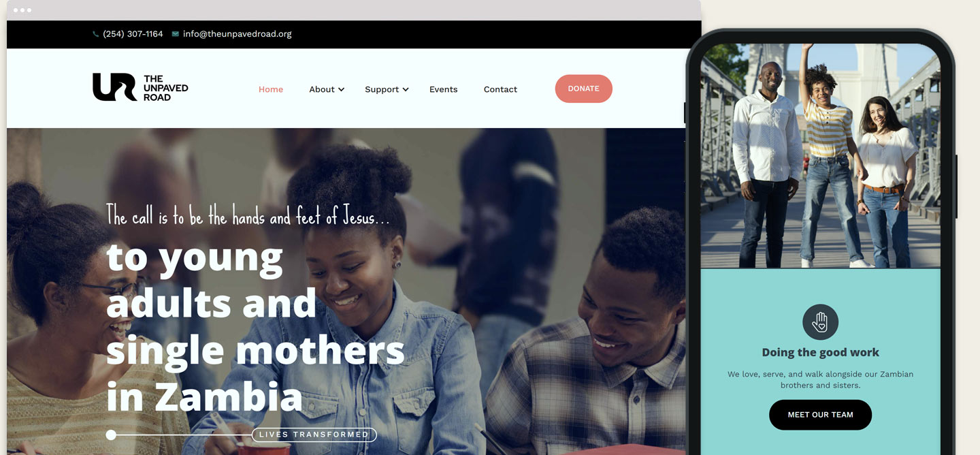Click the browser window dots
This screenshot has width=980, height=455.
point(22,10)
